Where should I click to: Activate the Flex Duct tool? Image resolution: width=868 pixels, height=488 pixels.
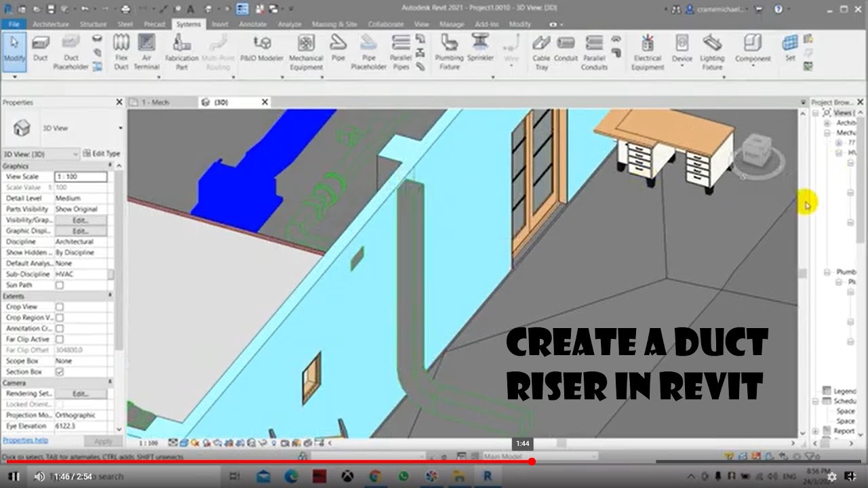pyautogui.click(x=121, y=53)
